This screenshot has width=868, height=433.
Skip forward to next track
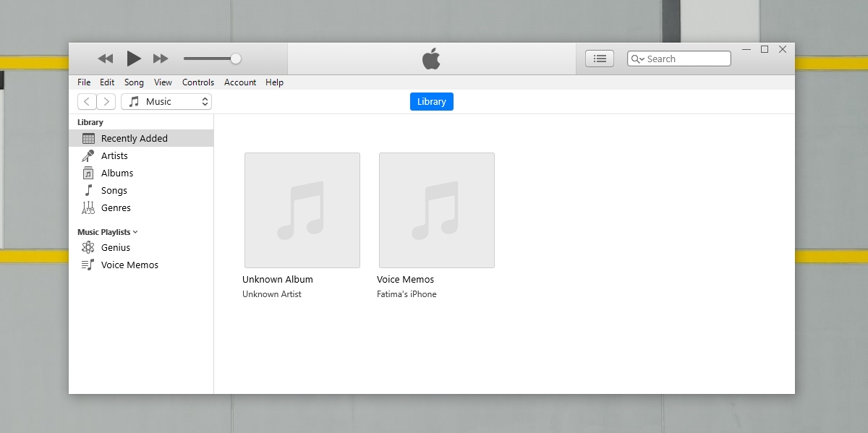[161, 59]
